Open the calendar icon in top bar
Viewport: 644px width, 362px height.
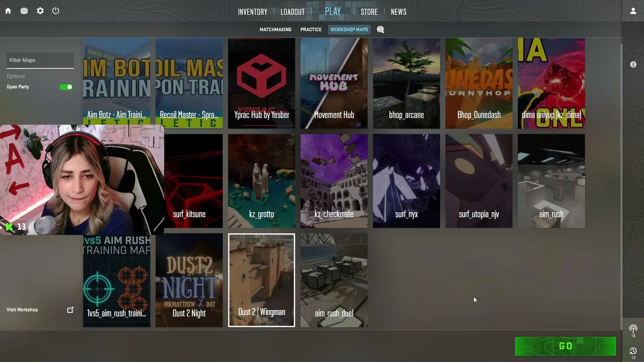click(x=24, y=11)
